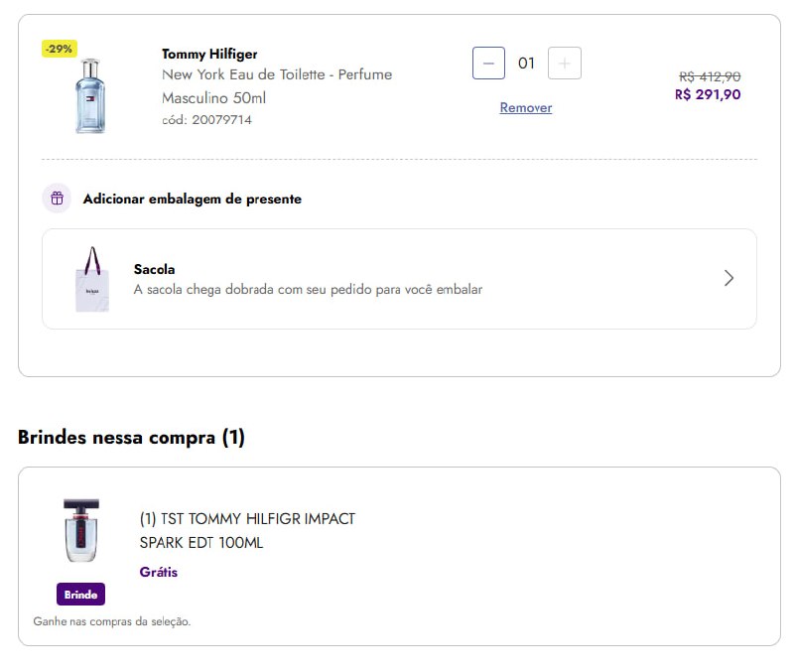The height and width of the screenshot is (672, 794).
Task: Select Adicionar embalagem de presente heading
Action: (192, 199)
